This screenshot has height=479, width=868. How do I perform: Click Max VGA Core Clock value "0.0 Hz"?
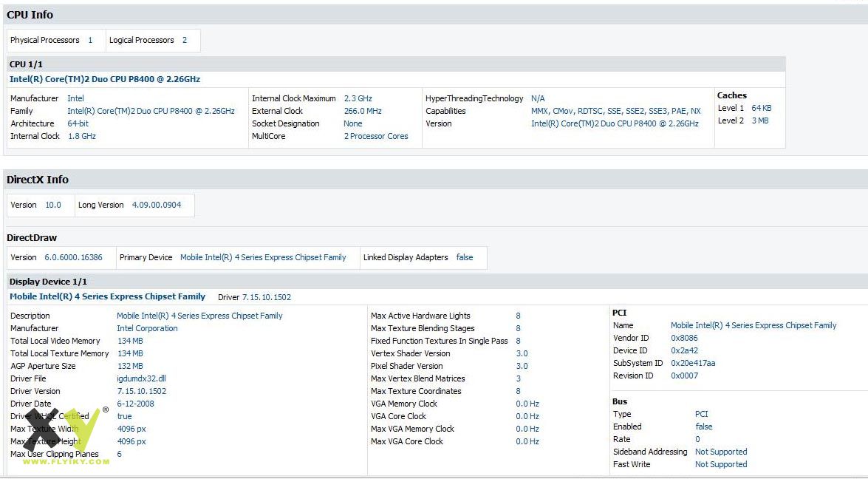coord(527,442)
